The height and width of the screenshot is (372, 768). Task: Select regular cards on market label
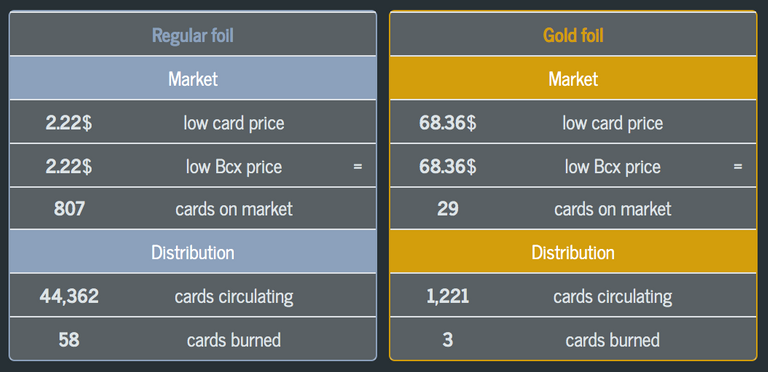pyautogui.click(x=234, y=209)
